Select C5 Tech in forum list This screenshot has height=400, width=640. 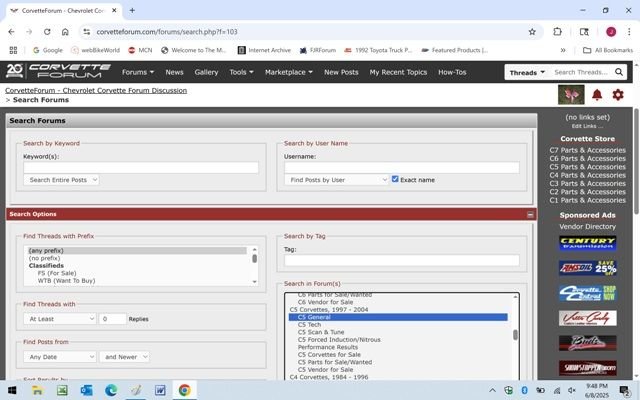309,324
